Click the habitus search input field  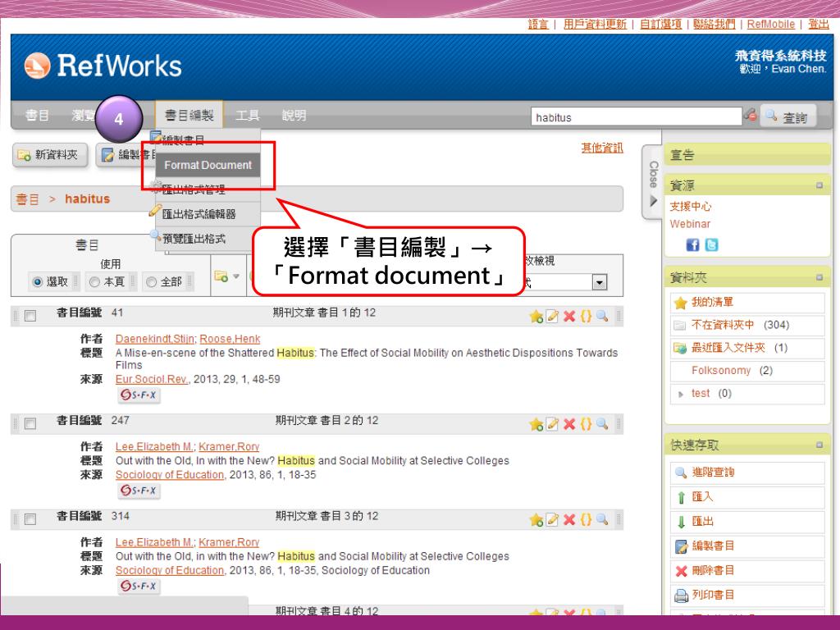pos(636,116)
